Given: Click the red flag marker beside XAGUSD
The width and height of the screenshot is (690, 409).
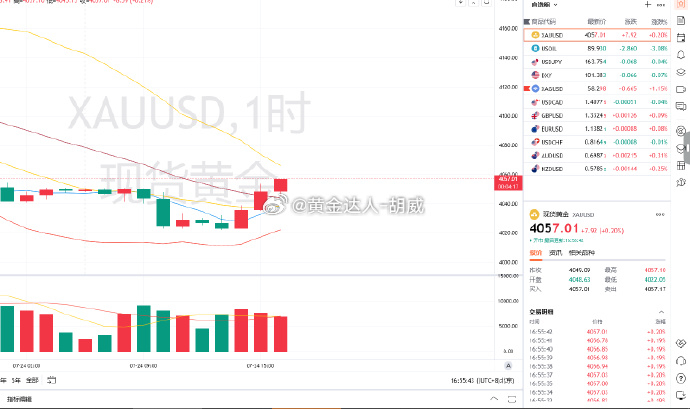Looking at the screenshot, I should pos(526,88).
